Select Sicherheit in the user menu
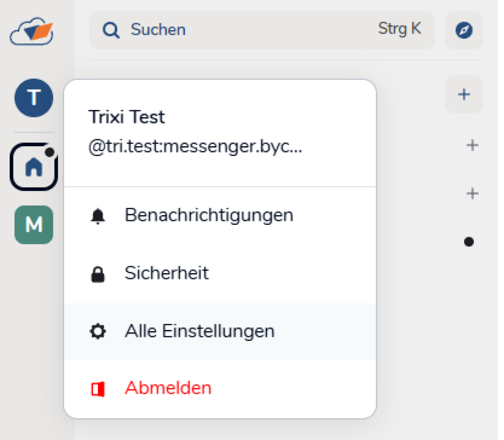The width and height of the screenshot is (504, 440). pyautogui.click(x=167, y=274)
